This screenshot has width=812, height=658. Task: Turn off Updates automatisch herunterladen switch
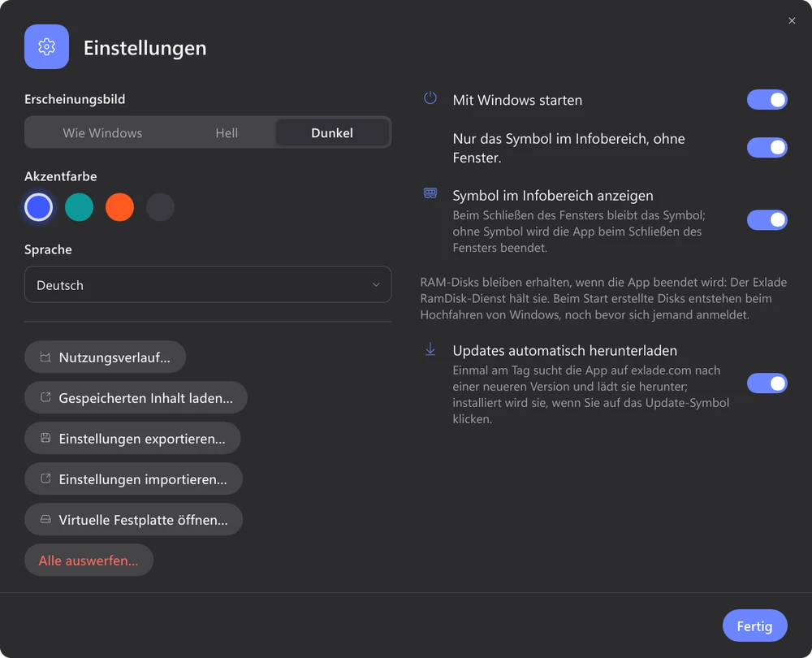point(767,383)
